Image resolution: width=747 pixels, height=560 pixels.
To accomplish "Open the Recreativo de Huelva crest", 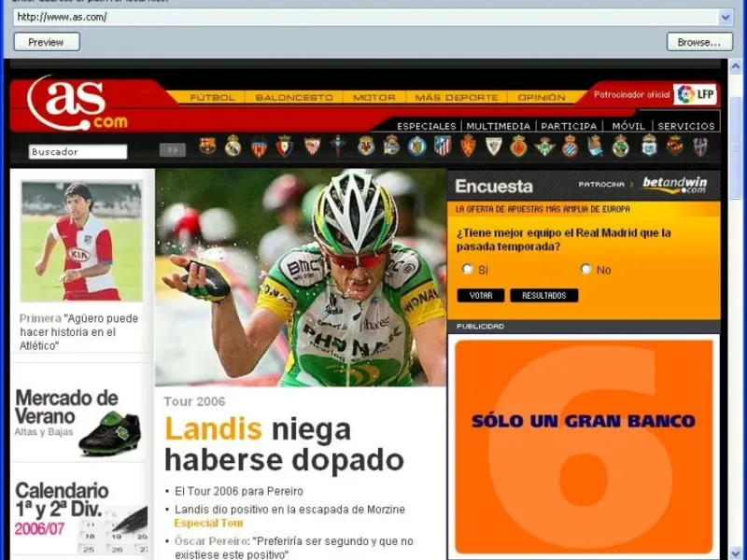I will click(649, 146).
